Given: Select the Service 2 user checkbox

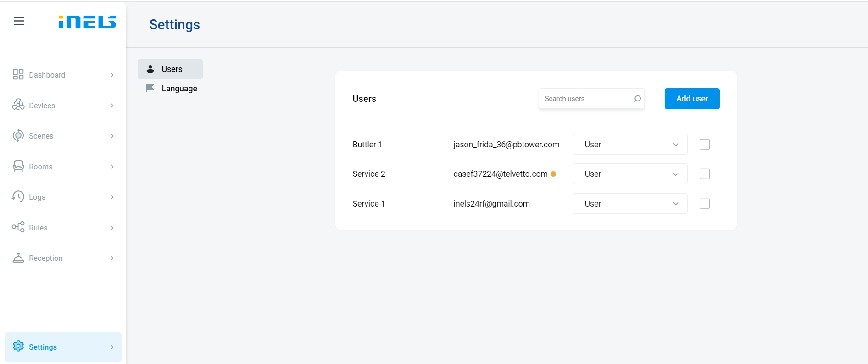Looking at the screenshot, I should coord(704,174).
